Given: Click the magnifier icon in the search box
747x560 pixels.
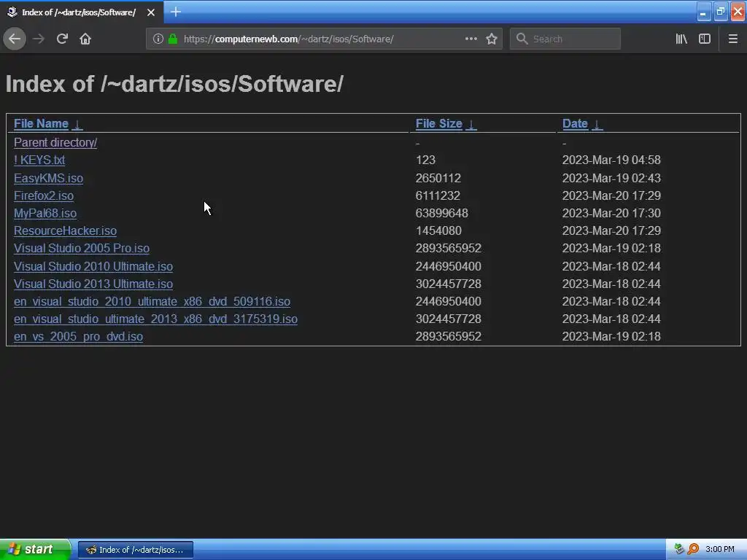Looking at the screenshot, I should 522,39.
